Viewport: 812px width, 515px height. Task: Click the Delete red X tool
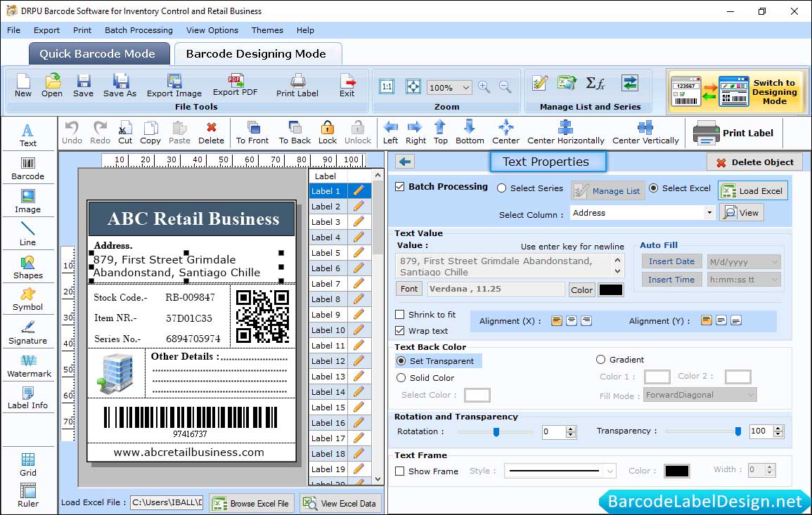click(x=212, y=133)
